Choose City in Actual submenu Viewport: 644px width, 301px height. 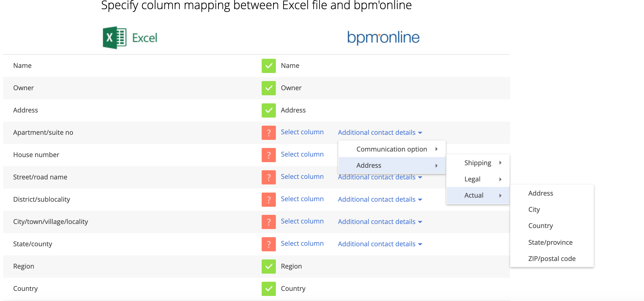pos(552,210)
